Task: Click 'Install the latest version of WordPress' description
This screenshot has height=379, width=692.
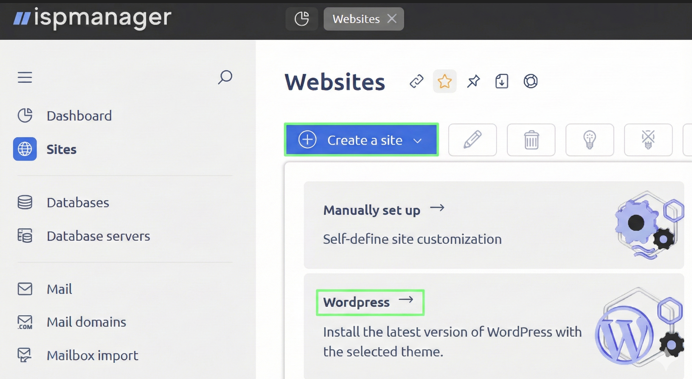Action: pos(452,341)
